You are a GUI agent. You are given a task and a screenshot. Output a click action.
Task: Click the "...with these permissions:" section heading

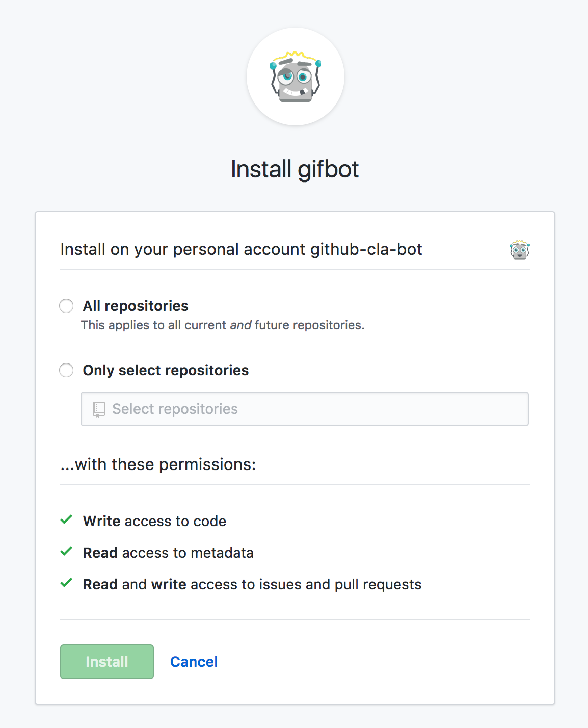coord(158,464)
